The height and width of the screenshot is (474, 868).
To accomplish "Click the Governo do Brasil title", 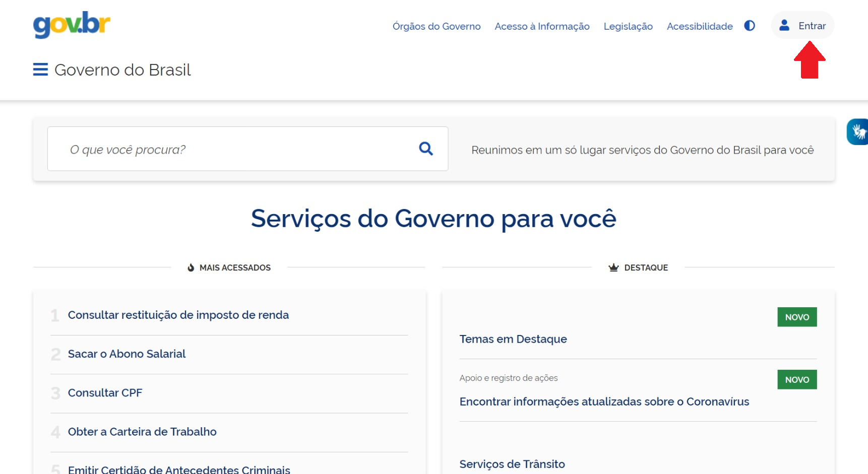I will tap(122, 70).
